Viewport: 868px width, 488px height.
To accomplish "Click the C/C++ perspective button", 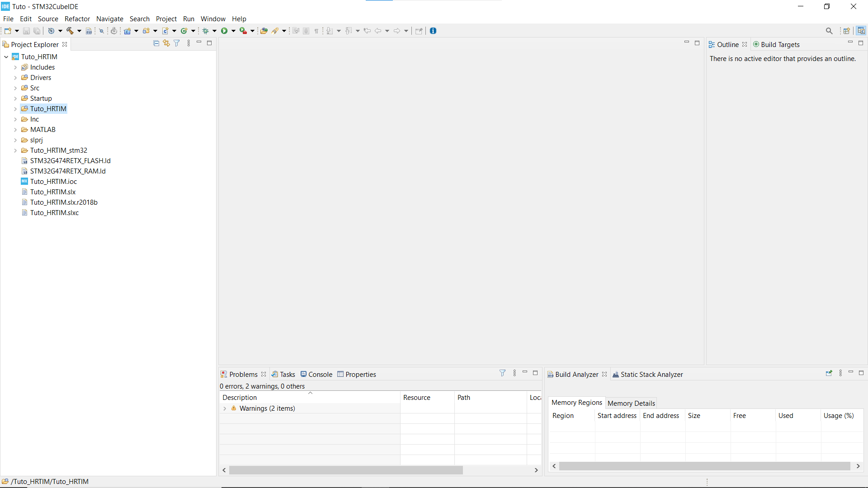I will (x=861, y=31).
